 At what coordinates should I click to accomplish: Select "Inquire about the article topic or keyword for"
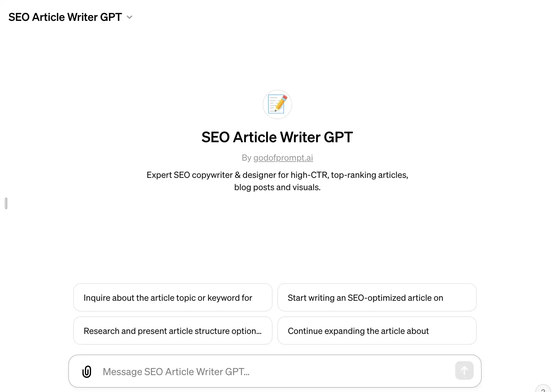tap(172, 297)
